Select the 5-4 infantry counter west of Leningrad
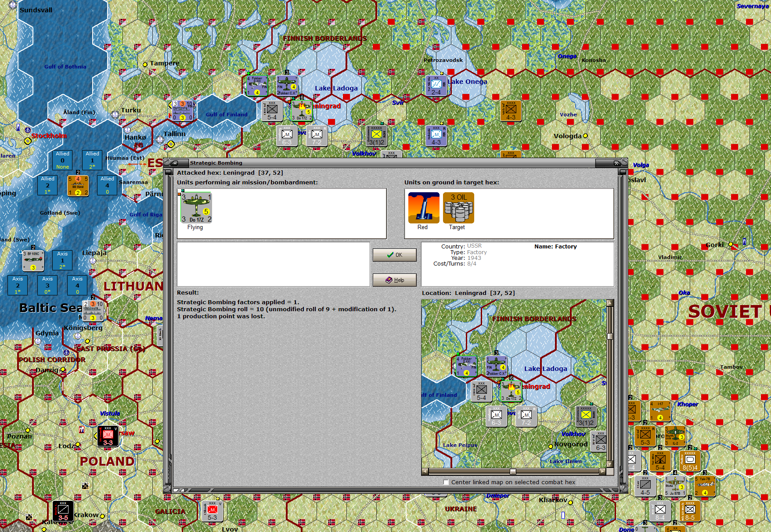Image resolution: width=771 pixels, height=532 pixels. [x=272, y=111]
